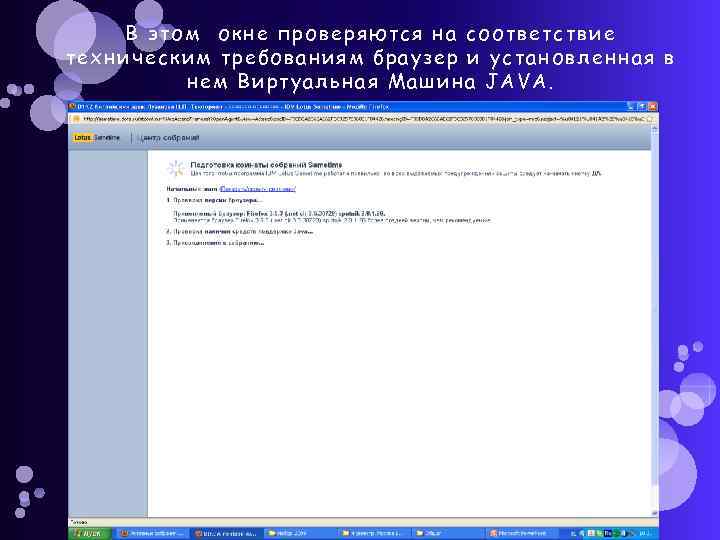Open fourth taskbar folder window
The height and width of the screenshot is (540, 720).
374,534
